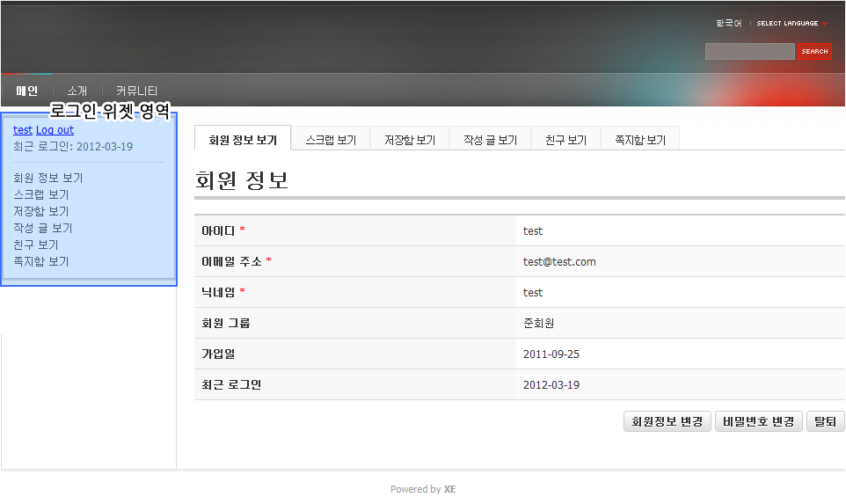Screen dimensions: 846x504
Task: Open 족지함 보기 in sidebar widget
Action: (x=41, y=261)
